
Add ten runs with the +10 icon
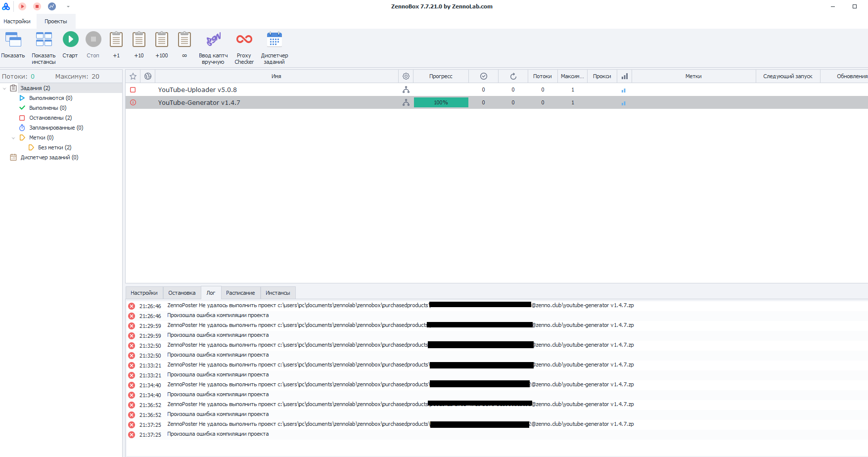pos(139,40)
